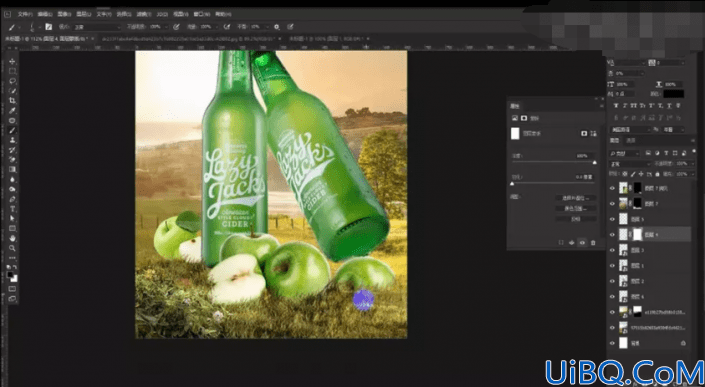Viewport: 705px width, 387px height.
Task: Select the Horizontal Type tool
Action: click(13, 209)
